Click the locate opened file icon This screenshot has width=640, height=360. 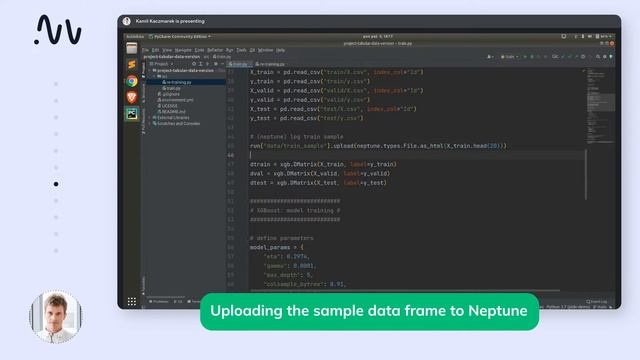[194, 64]
